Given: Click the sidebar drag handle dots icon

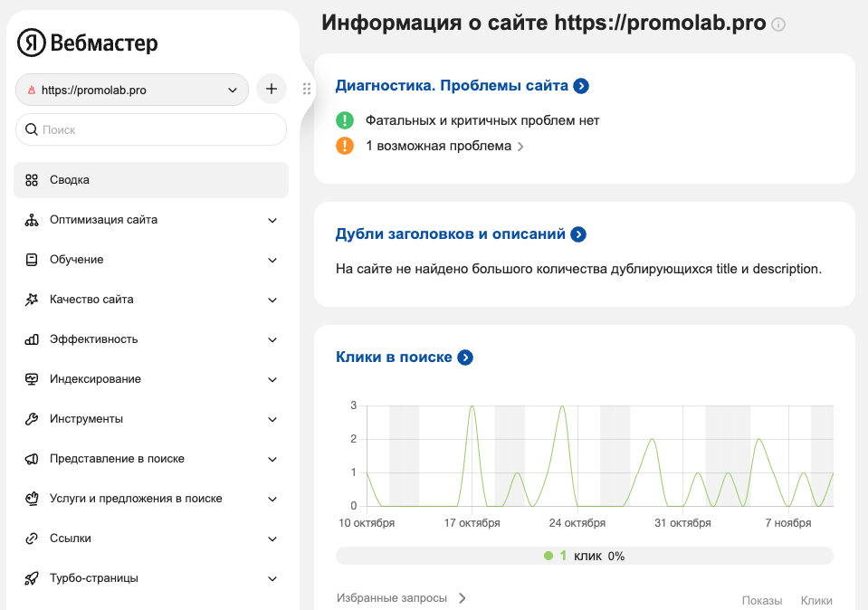Looking at the screenshot, I should click(x=307, y=89).
